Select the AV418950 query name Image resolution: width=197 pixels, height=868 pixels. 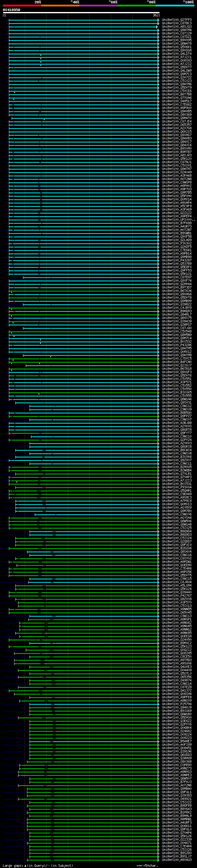coord(11,10)
